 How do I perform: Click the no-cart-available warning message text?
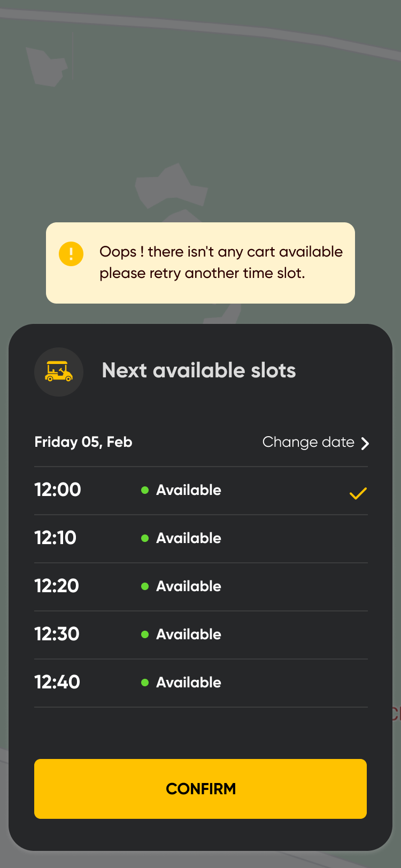tap(221, 262)
